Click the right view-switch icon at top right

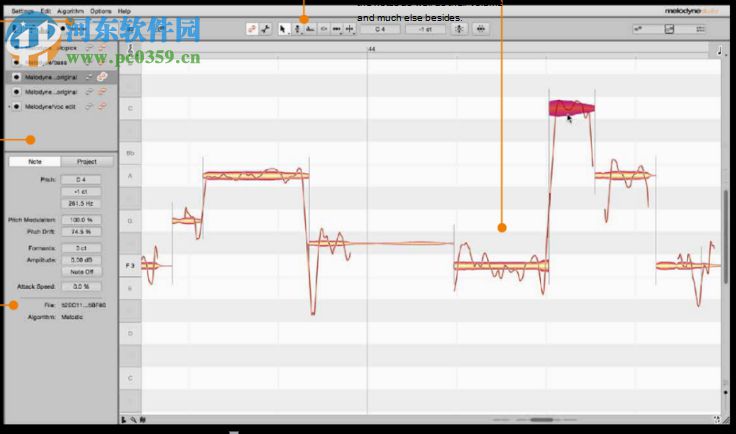[700, 29]
